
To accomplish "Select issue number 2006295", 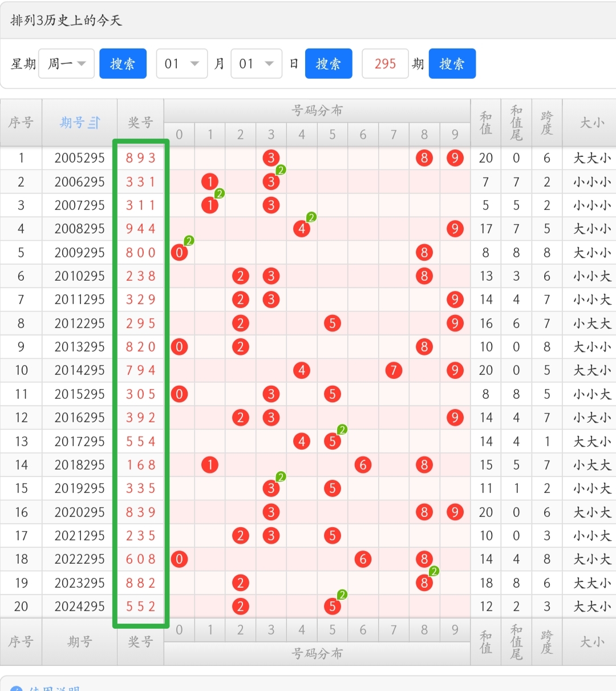I will pos(80,182).
